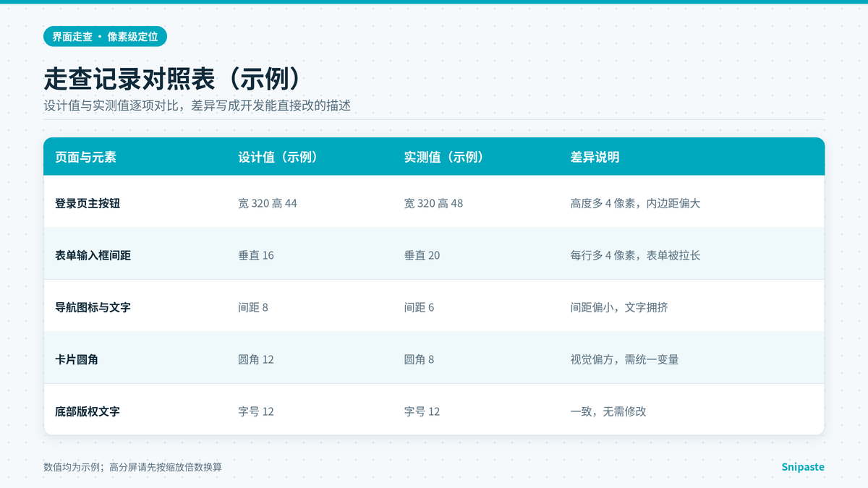
Task: Click 一致，无需修改
Action: point(608,411)
